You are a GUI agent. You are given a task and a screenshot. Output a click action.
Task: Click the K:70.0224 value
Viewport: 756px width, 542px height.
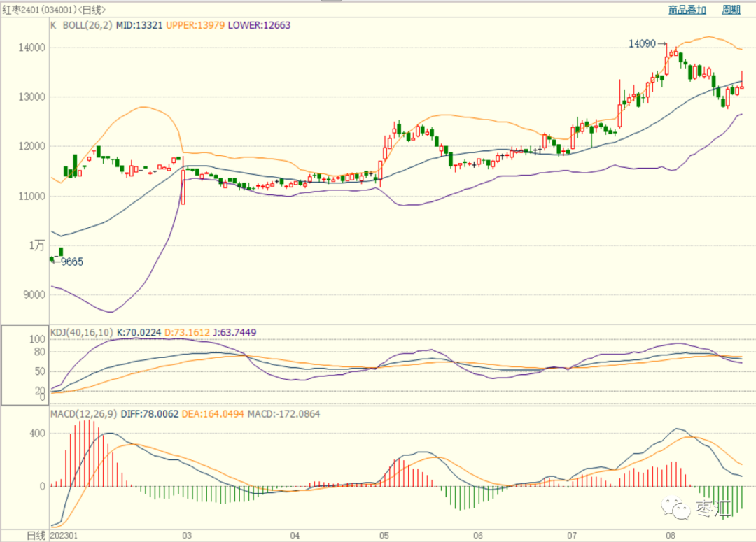pos(139,332)
